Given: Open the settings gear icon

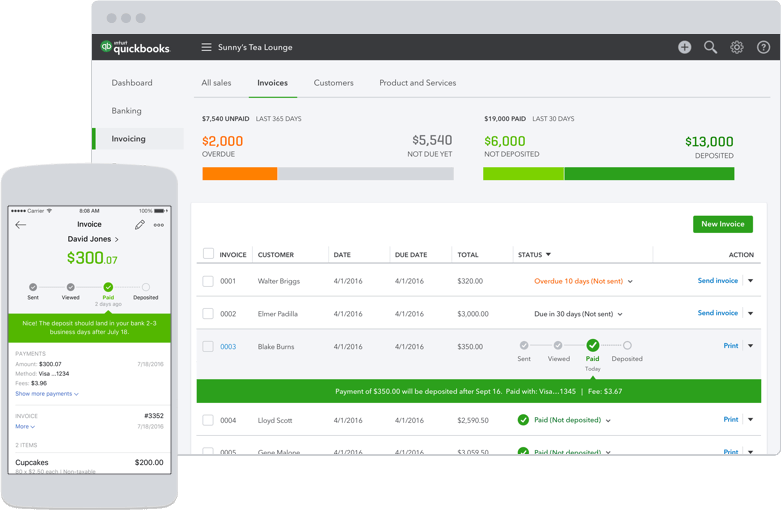Looking at the screenshot, I should coord(737,47).
